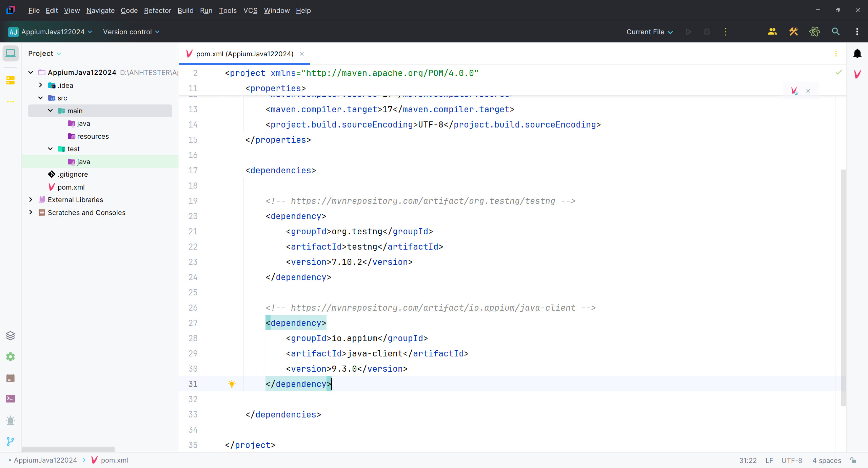This screenshot has height=468, width=868.
Task: Select pom.xml in project tree
Action: point(71,187)
